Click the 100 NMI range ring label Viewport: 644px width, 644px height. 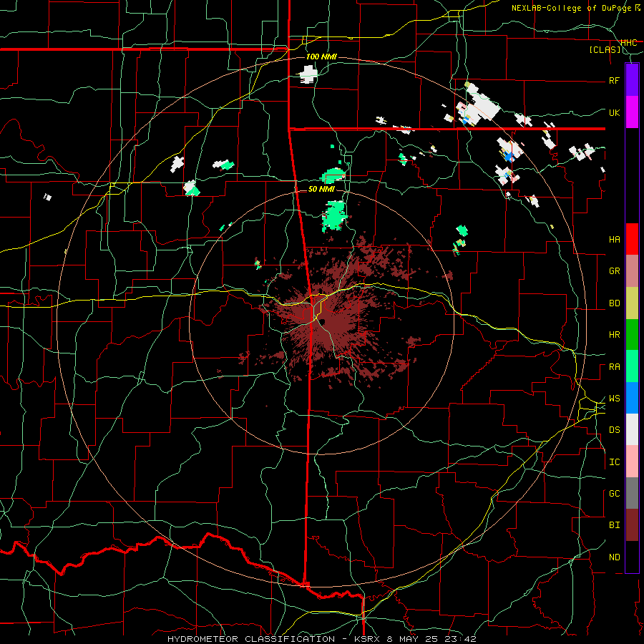tap(321, 57)
